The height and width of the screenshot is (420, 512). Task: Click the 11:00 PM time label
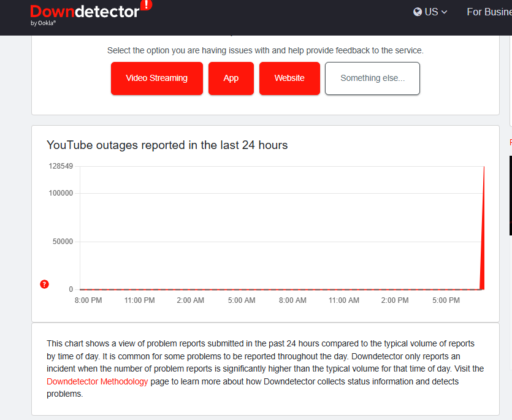139,300
